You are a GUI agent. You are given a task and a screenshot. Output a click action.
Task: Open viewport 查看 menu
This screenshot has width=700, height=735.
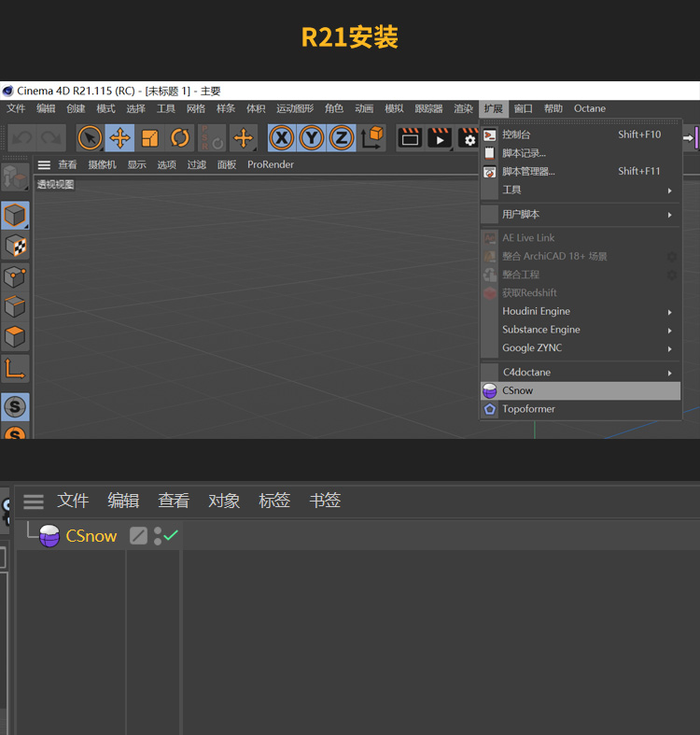(x=67, y=165)
